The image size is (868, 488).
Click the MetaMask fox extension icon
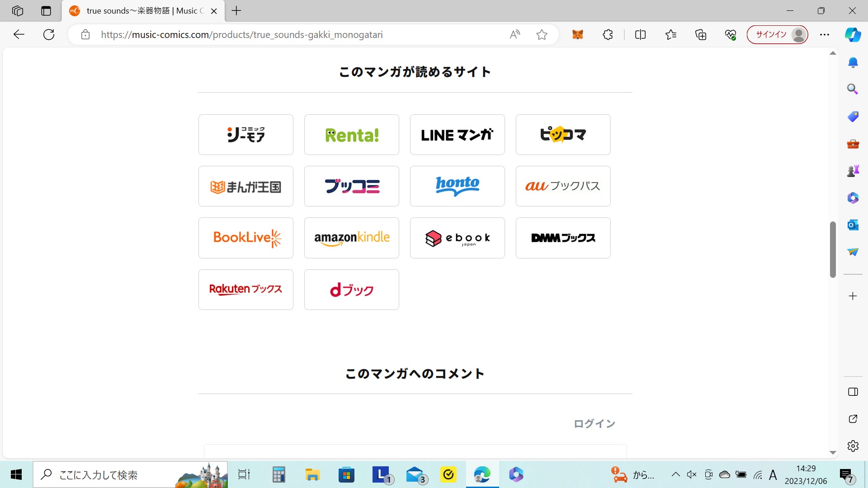pos(577,34)
